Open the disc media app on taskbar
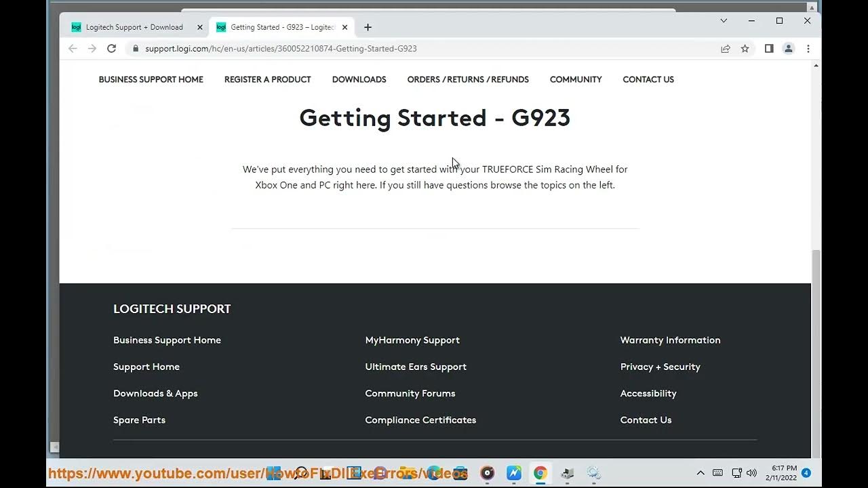868x488 pixels. pos(488,473)
